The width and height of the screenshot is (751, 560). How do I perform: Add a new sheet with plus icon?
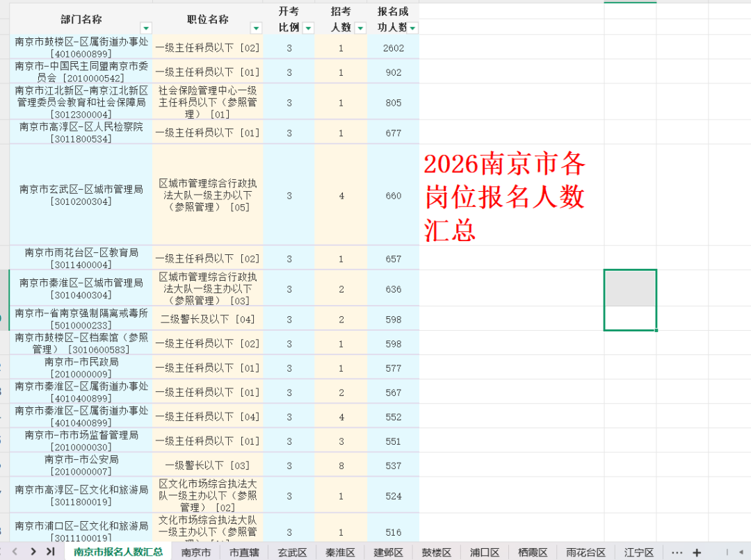point(697,552)
